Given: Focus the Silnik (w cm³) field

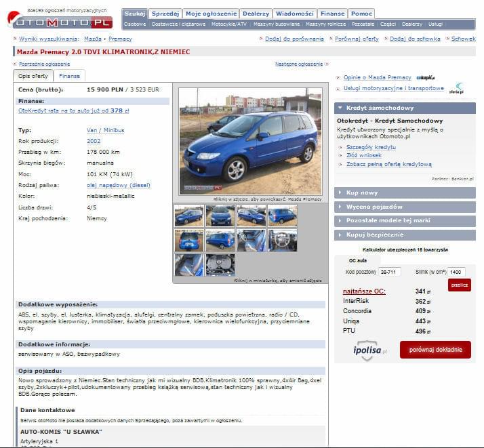Looking at the screenshot, I should [456, 272].
